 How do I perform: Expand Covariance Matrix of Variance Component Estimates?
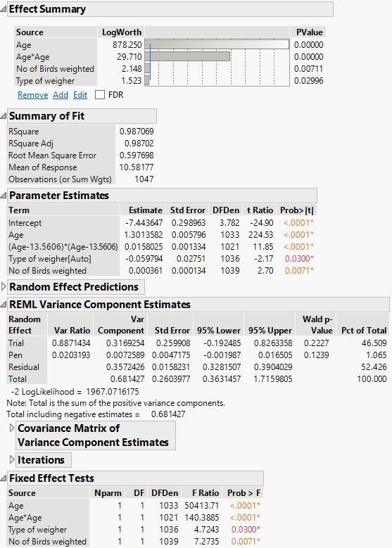pyautogui.click(x=12, y=428)
